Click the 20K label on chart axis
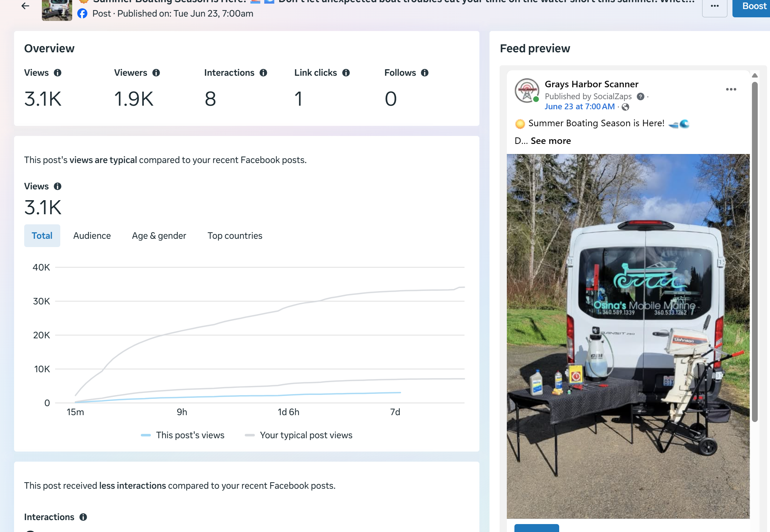The height and width of the screenshot is (532, 770). [42, 335]
